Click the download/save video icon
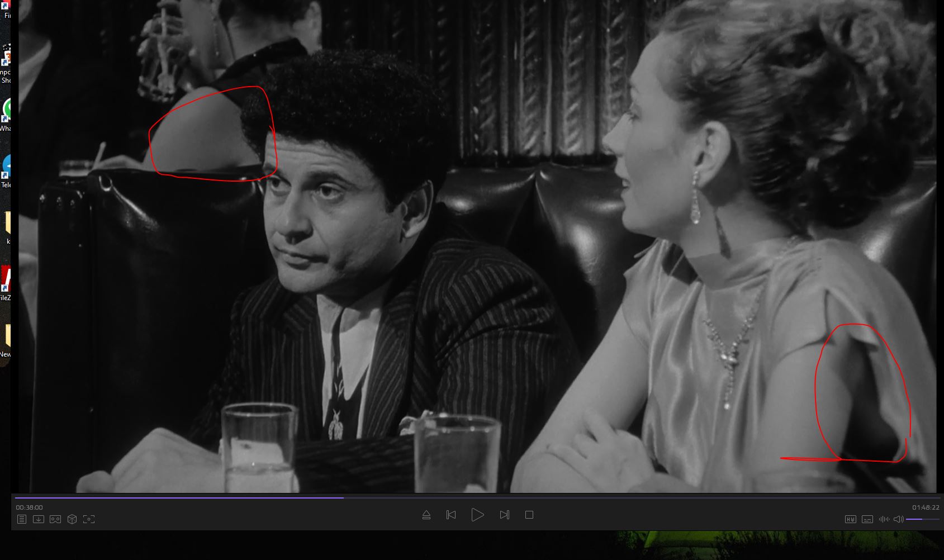Screen dimensions: 944x560 click(38, 519)
